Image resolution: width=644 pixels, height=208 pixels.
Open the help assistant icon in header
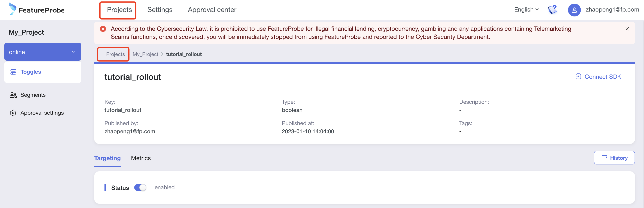point(553,10)
